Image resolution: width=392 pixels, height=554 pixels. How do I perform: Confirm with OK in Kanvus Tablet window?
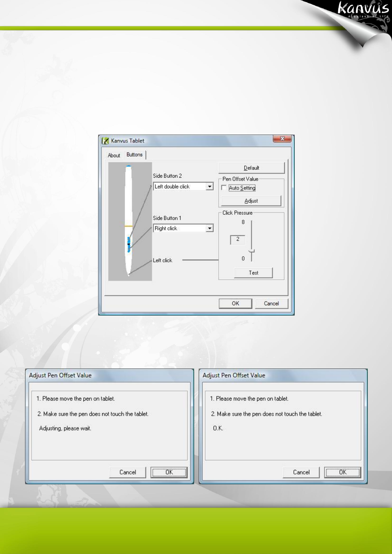235,304
